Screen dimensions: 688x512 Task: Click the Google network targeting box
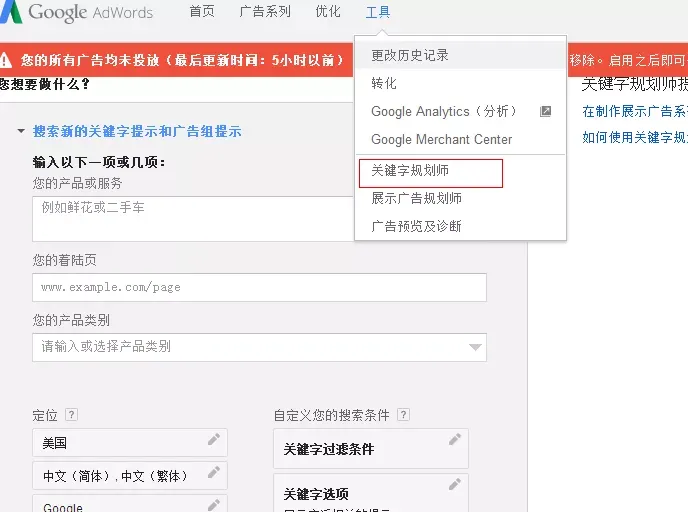tap(130, 504)
